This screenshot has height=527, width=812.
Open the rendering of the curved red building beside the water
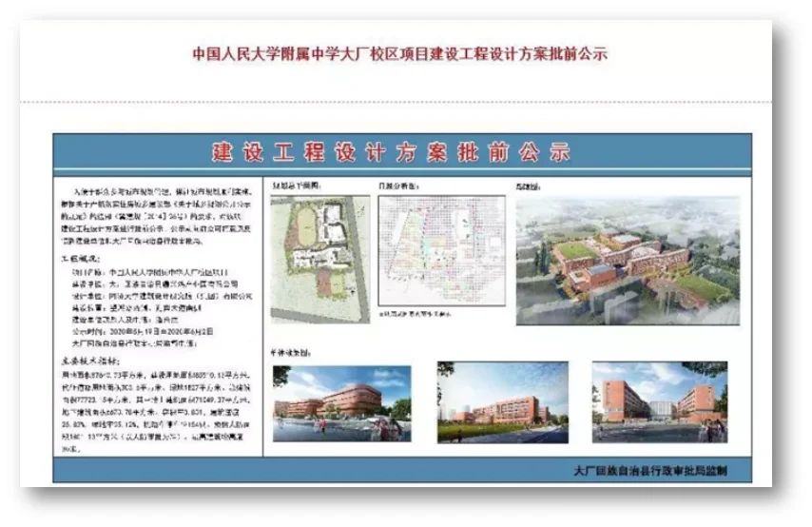pos(341,403)
